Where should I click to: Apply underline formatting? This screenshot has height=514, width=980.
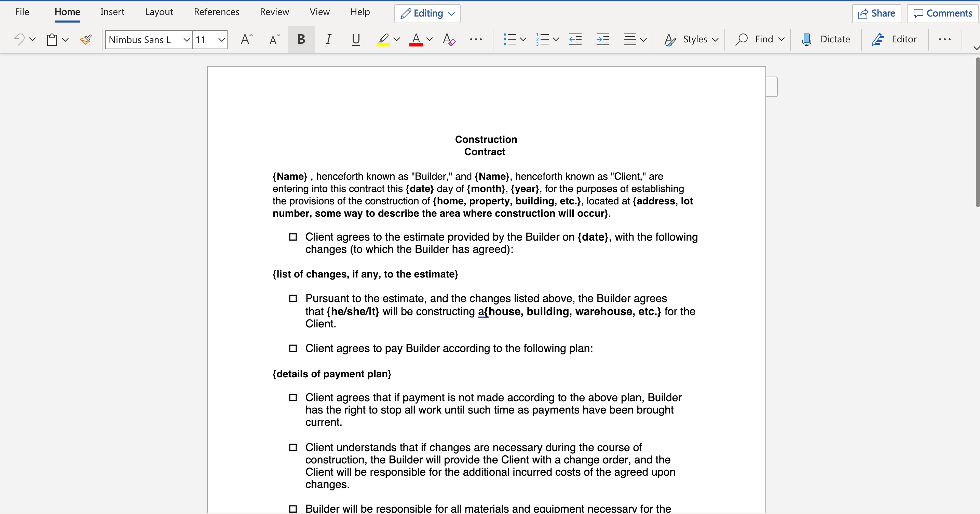tap(356, 39)
